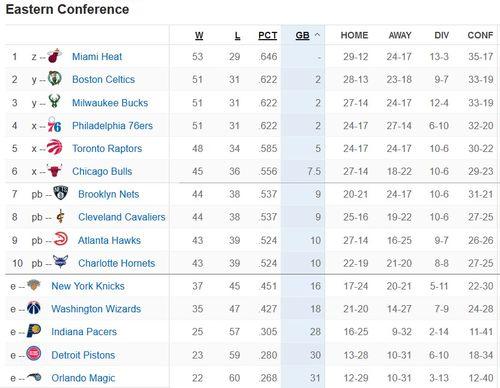This screenshot has width=500, height=388.
Task: Click the CONF column header
Action: pos(480,35)
